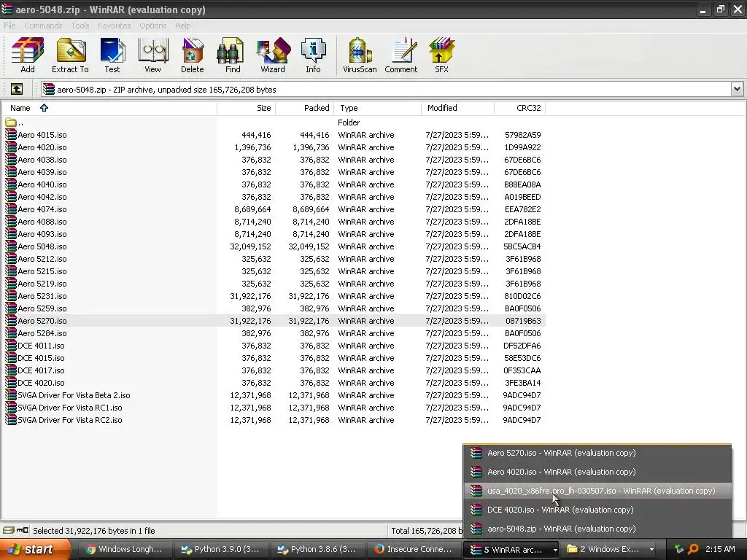Open the Help menu

pyautogui.click(x=182, y=26)
